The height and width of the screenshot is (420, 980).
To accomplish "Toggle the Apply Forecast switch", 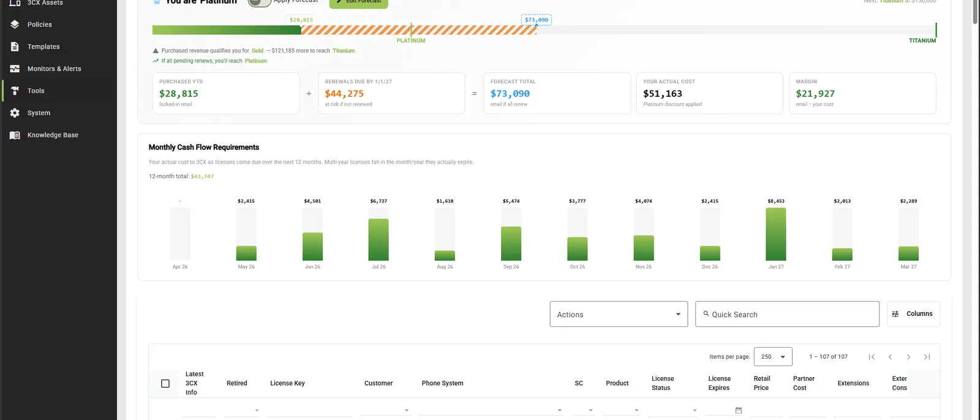I will point(260,2).
